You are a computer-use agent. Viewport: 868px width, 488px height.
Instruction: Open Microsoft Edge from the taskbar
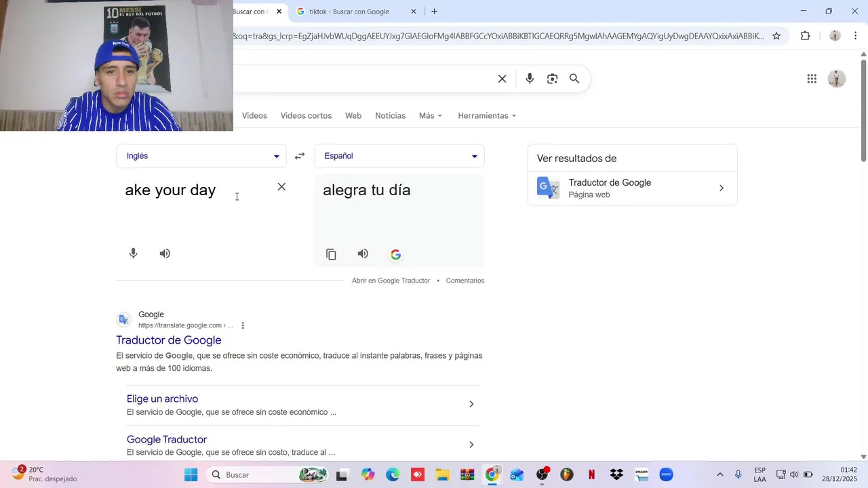(393, 474)
